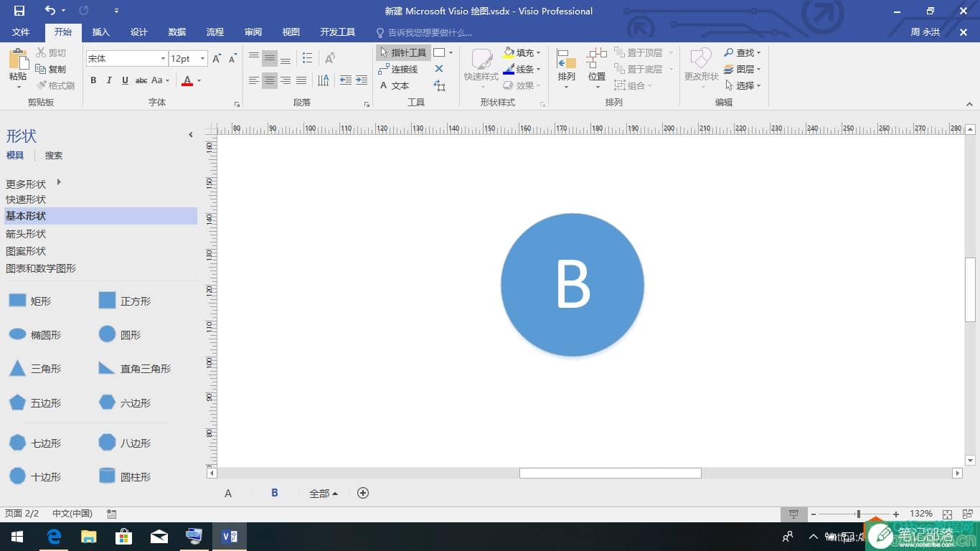Switch to the Data (数据) tab
Screen dimensions: 980x551
(177, 32)
